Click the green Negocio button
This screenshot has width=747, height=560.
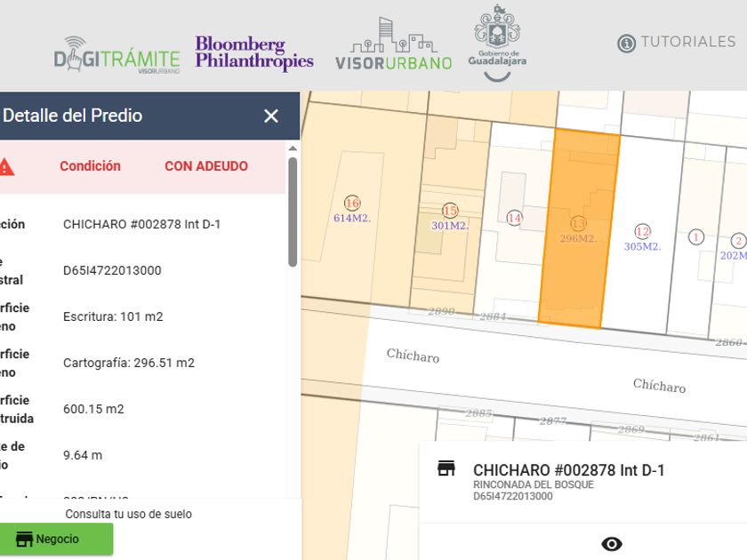point(56,539)
